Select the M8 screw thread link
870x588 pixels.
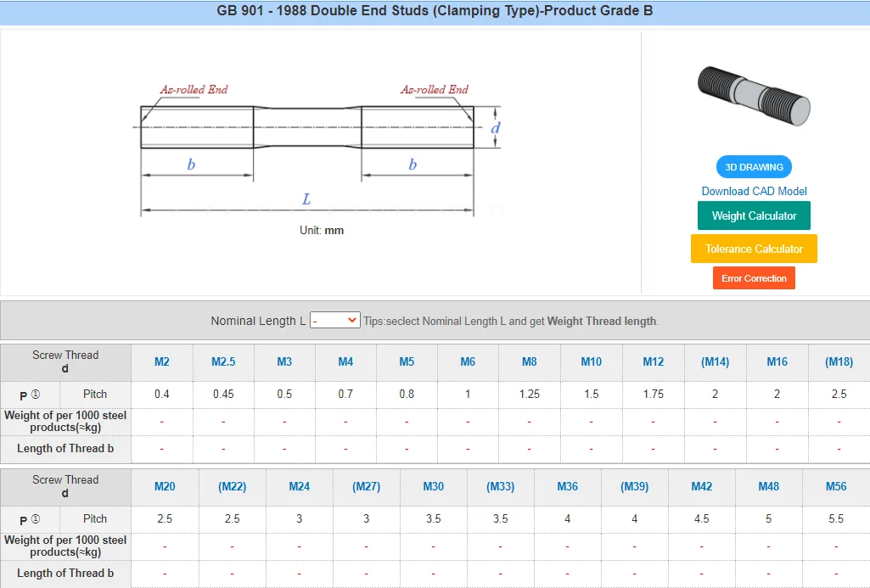point(529,361)
